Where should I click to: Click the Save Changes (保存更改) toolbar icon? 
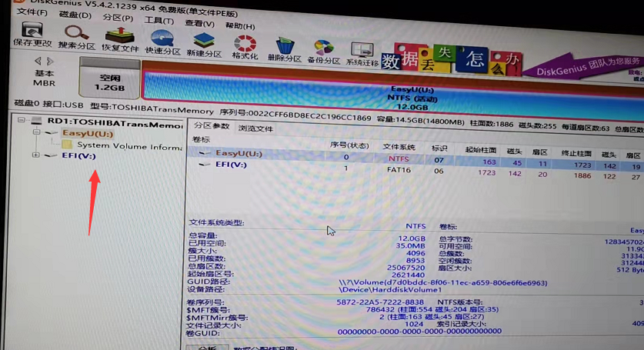(x=32, y=34)
